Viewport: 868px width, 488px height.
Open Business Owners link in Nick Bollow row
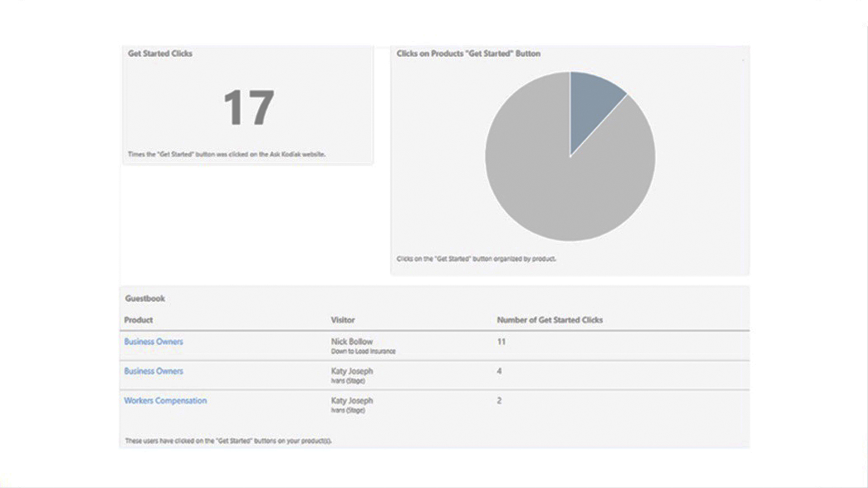[153, 342]
